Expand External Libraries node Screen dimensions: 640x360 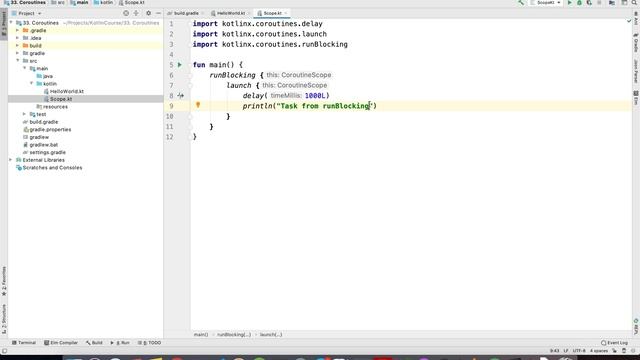pyautogui.click(x=11, y=160)
